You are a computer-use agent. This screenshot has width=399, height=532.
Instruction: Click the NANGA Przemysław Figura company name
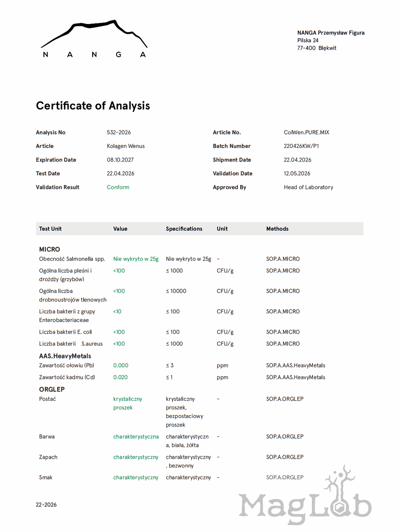(x=331, y=33)
